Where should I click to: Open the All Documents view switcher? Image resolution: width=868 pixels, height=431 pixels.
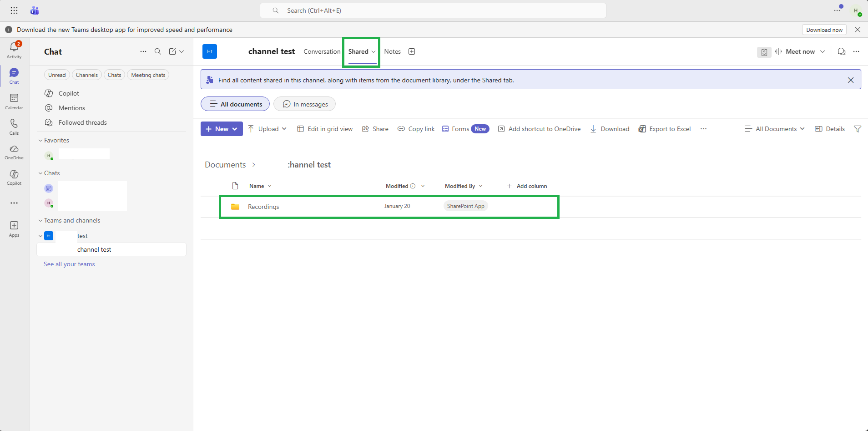pyautogui.click(x=775, y=129)
